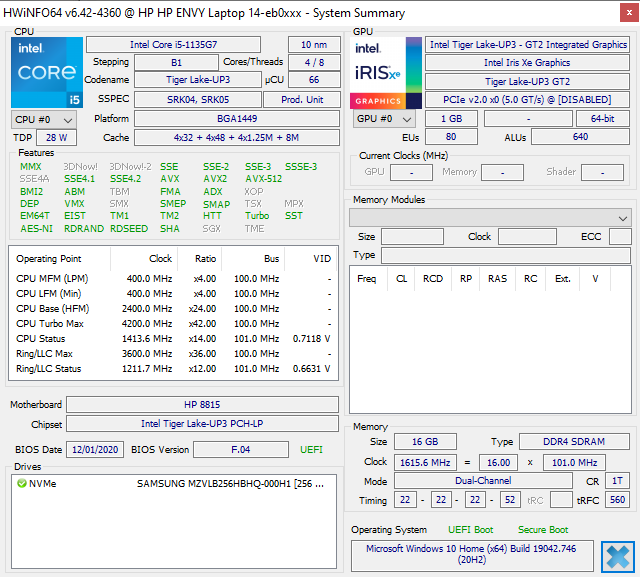Click the Freq column header

[x=366, y=279]
